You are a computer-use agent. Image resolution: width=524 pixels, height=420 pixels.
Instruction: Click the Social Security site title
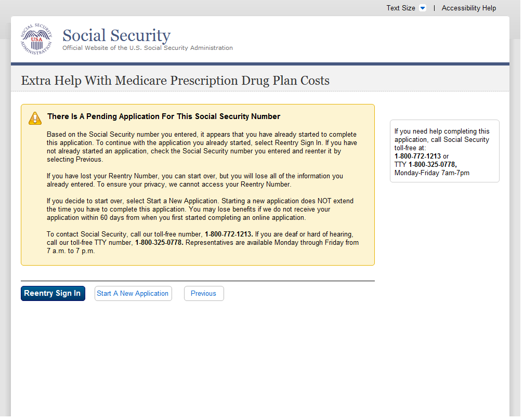tap(116, 35)
